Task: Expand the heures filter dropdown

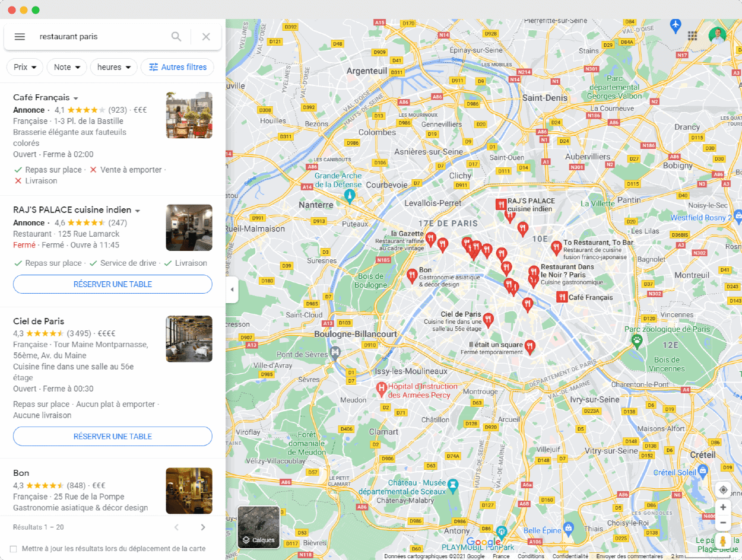Action: click(114, 67)
